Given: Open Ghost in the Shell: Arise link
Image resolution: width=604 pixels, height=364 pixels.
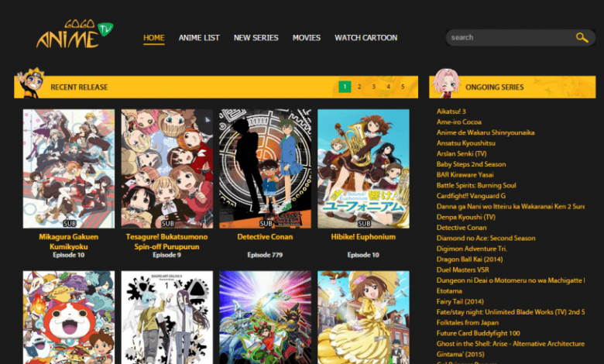Looking at the screenshot, I should pyautogui.click(x=510, y=344).
